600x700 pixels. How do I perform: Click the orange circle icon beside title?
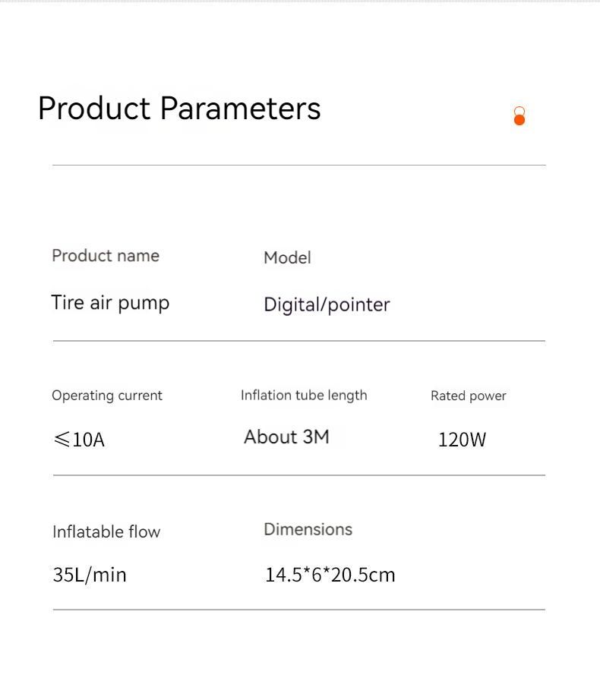tap(519, 116)
